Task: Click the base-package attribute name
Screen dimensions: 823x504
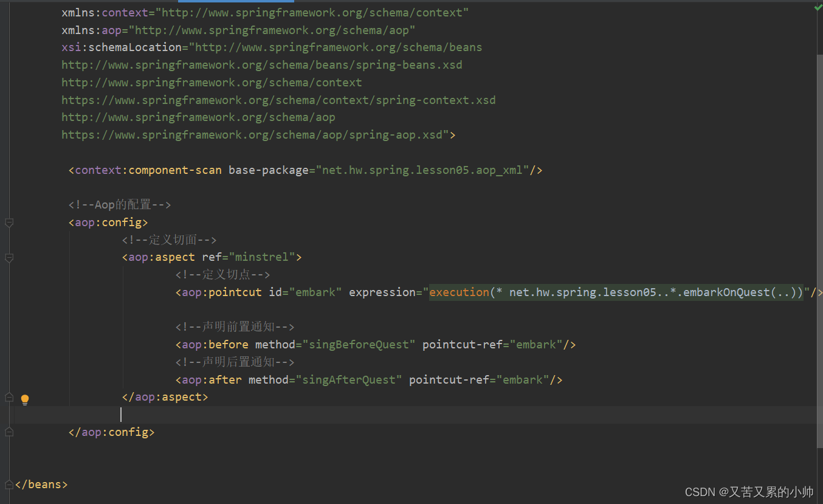Action: 269,170
